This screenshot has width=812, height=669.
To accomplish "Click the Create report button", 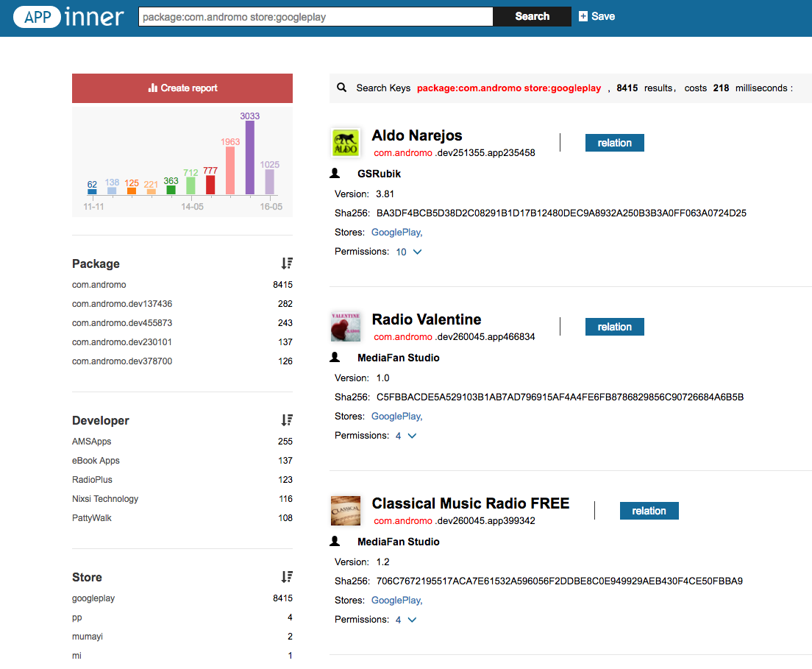I will 182,88.
